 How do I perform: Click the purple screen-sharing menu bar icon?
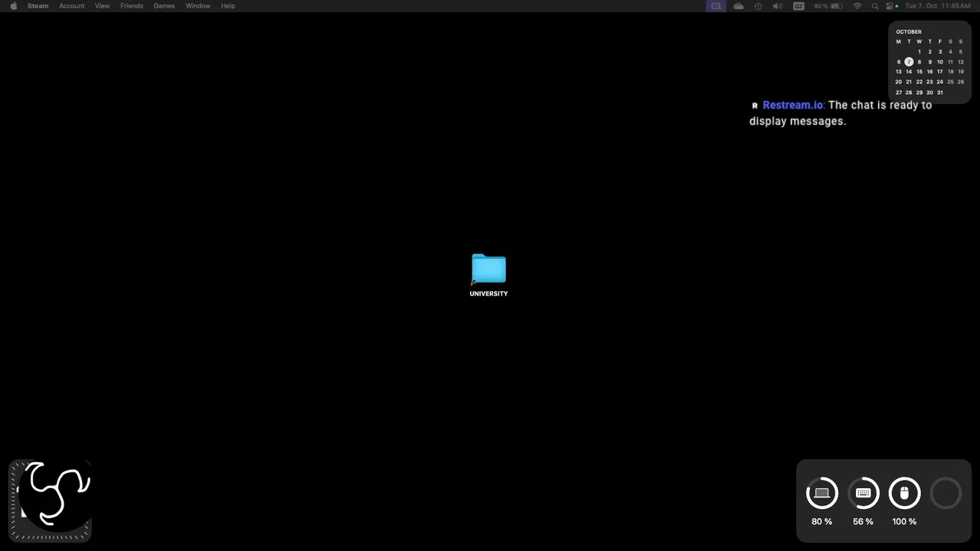[716, 6]
